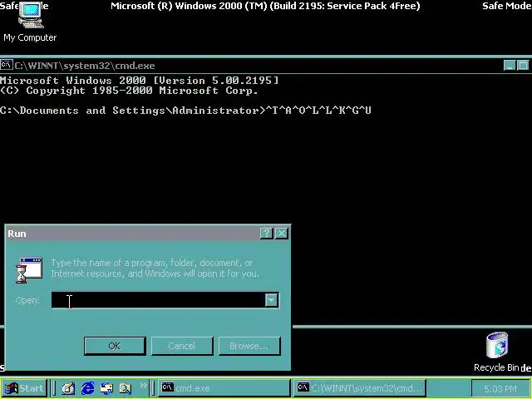This screenshot has height=399, width=532.
Task: Click the cmd.exe window title bar icon
Action: pyautogui.click(x=7, y=65)
